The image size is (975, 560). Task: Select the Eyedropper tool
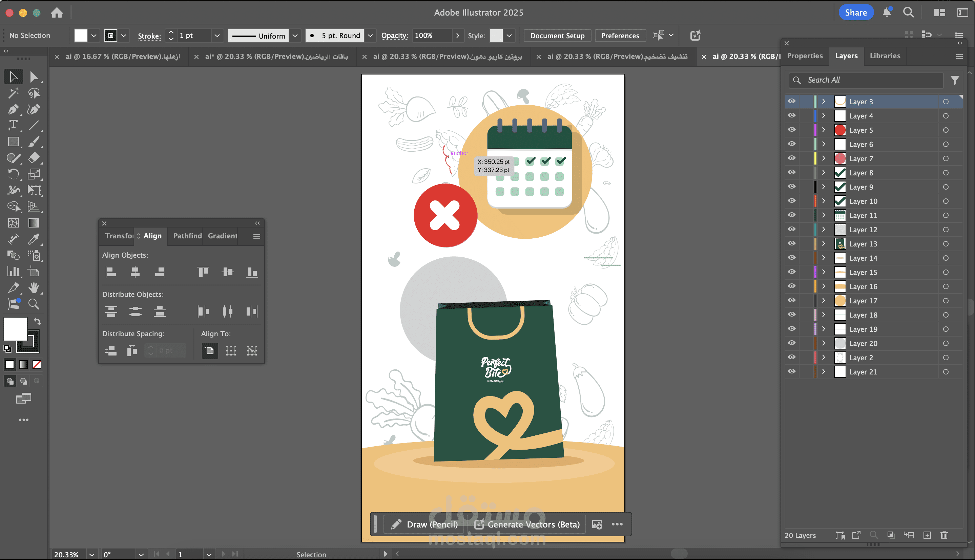coord(34,239)
